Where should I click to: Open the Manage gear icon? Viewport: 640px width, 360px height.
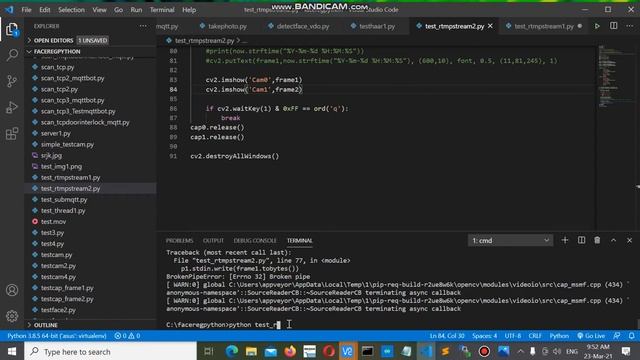tap(12, 316)
